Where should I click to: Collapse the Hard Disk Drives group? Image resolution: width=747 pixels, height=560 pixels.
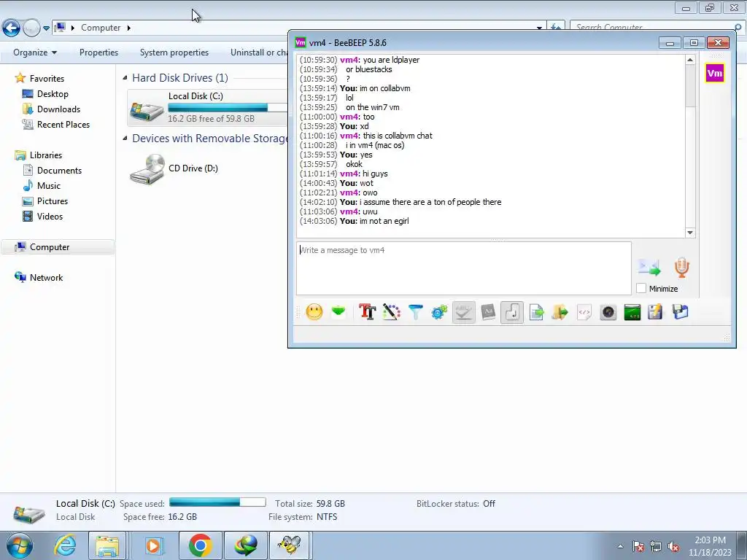(125, 77)
